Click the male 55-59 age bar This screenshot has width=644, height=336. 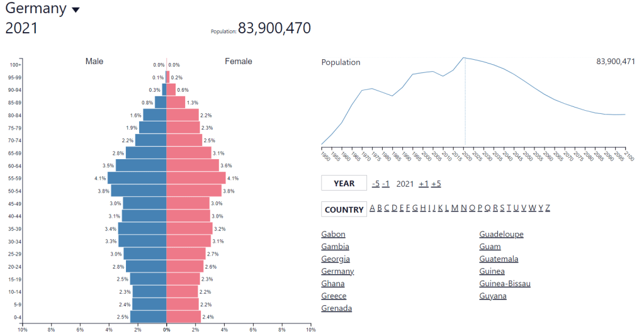(137, 178)
